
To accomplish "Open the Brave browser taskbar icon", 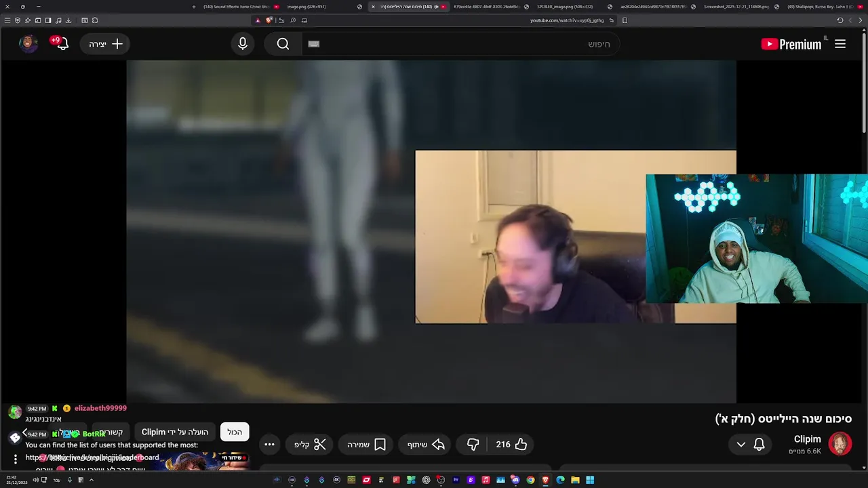I will coord(545,480).
